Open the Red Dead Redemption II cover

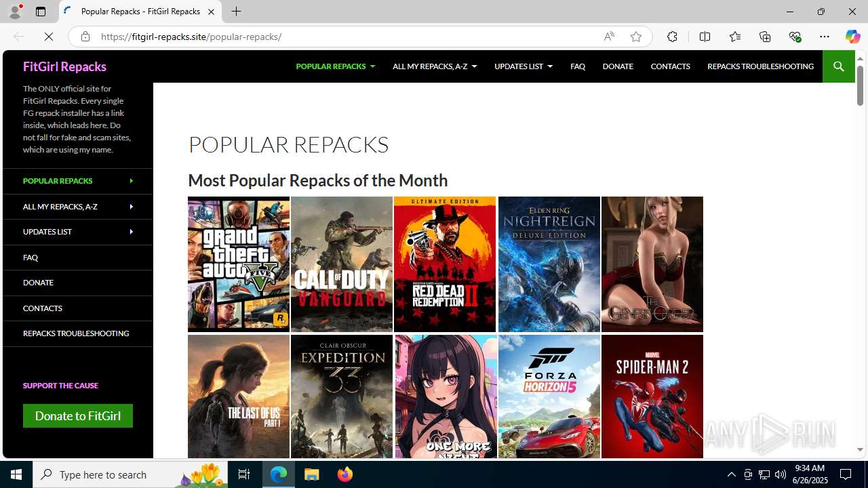[x=445, y=264]
